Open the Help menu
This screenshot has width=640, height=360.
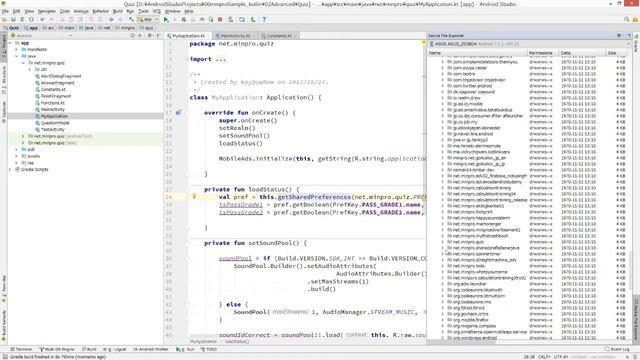click(189, 11)
